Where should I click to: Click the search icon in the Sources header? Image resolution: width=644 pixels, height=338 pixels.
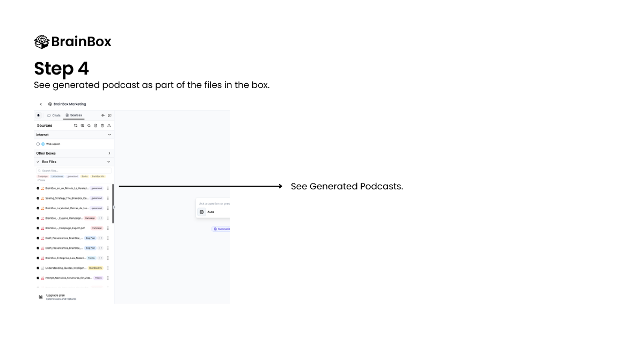[89, 126]
